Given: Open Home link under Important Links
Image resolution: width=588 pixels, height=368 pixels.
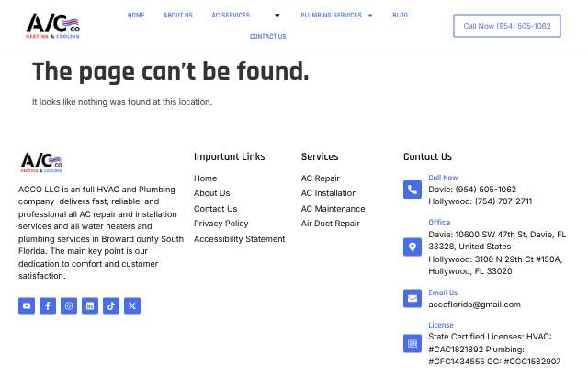Looking at the screenshot, I should coord(205,178).
